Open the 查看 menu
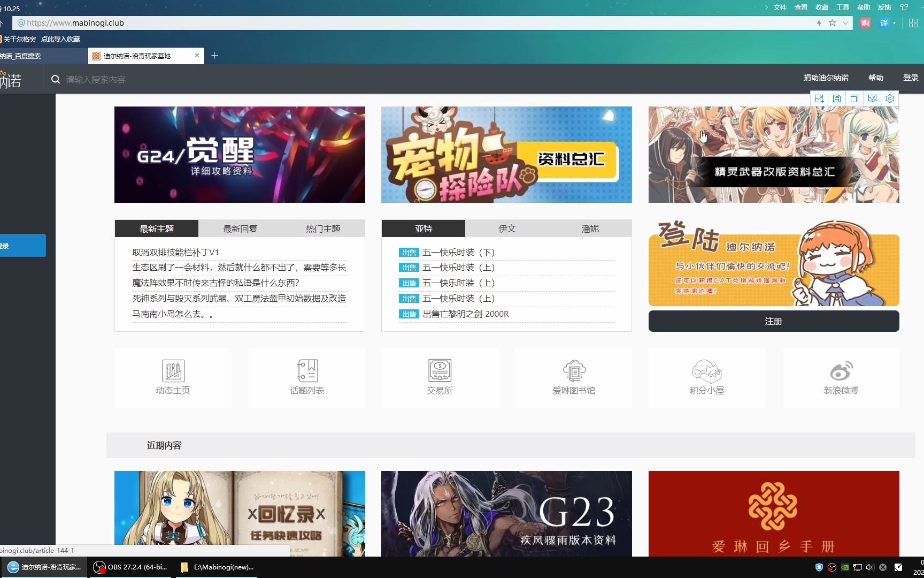The image size is (924, 578). point(801,7)
